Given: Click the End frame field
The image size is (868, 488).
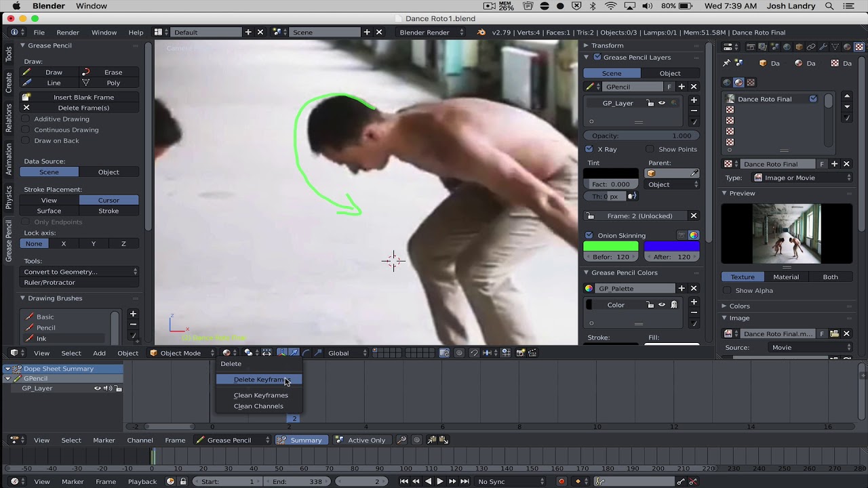Looking at the screenshot, I should 296,481.
